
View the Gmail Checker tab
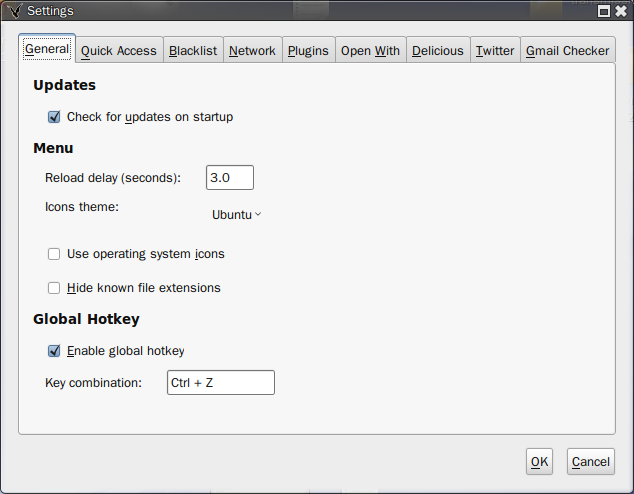pos(568,51)
